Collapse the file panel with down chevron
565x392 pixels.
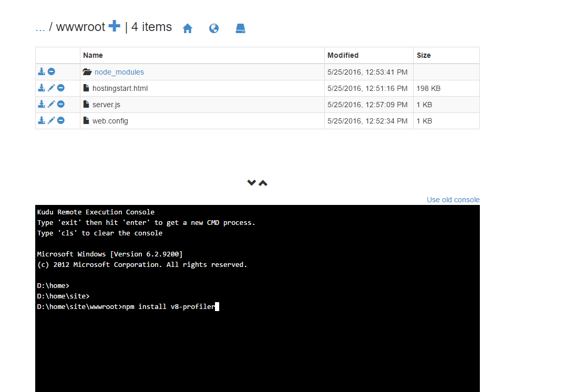click(252, 183)
